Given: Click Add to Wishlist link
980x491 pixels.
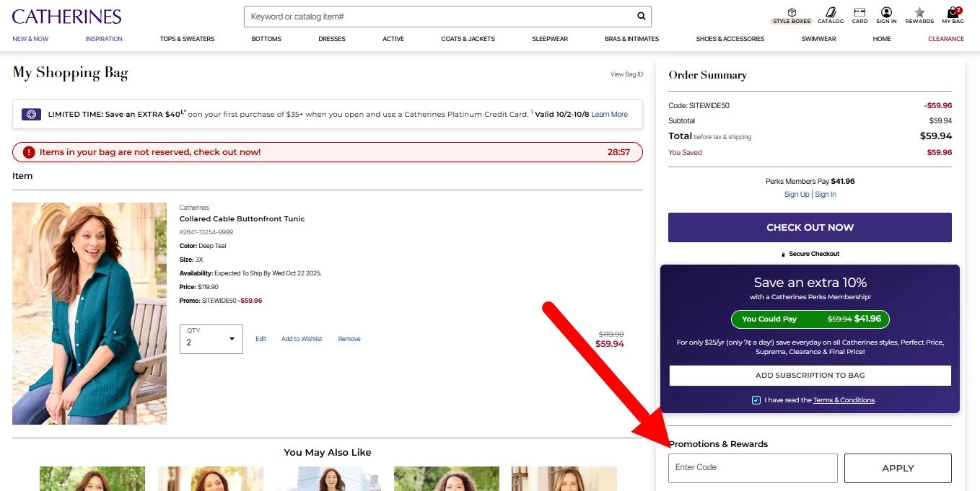Looking at the screenshot, I should click(302, 339).
